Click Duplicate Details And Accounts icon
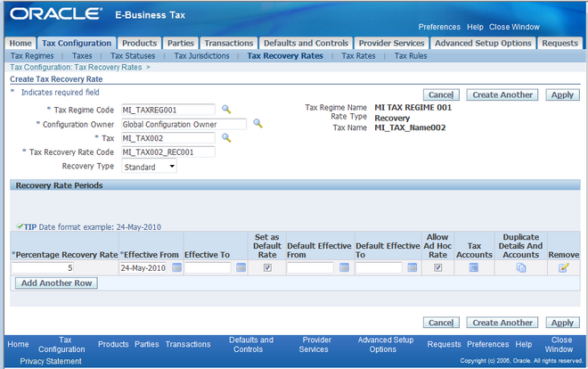The image size is (588, 369). [521, 267]
